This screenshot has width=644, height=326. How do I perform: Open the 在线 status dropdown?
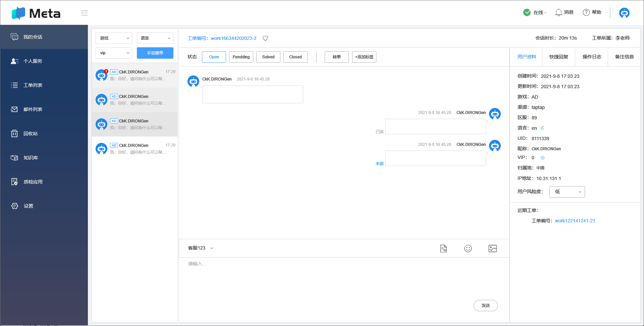[540, 12]
